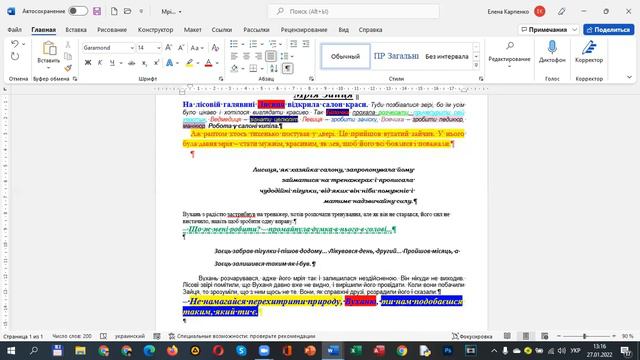
Task: Apply the ПР Загальні style
Action: point(396,56)
